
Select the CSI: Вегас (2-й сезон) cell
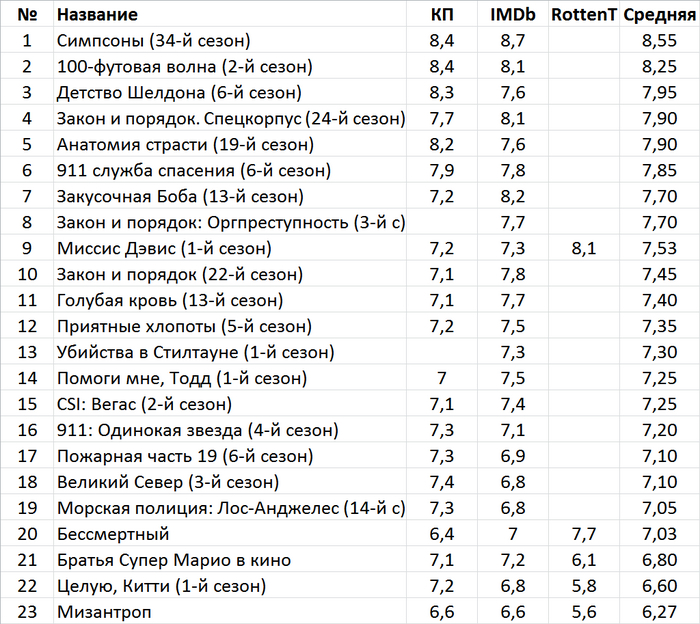[x=145, y=404]
